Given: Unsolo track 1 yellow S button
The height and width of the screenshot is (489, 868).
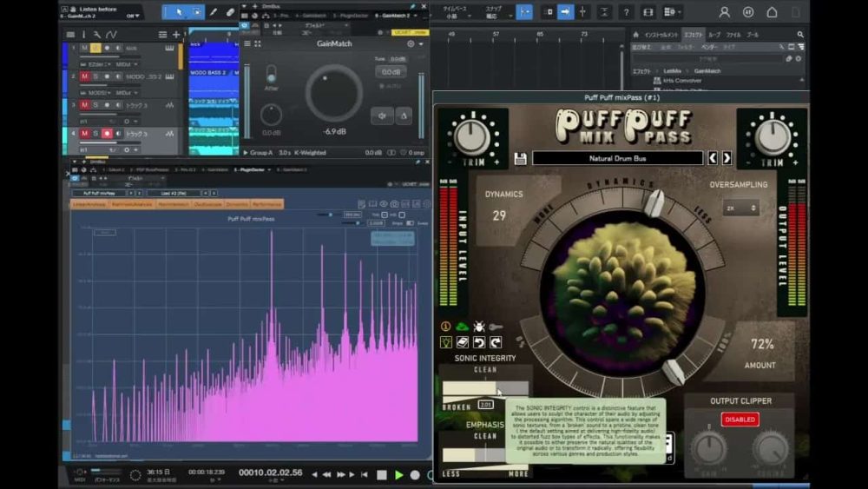Looking at the screenshot, I should [95, 48].
